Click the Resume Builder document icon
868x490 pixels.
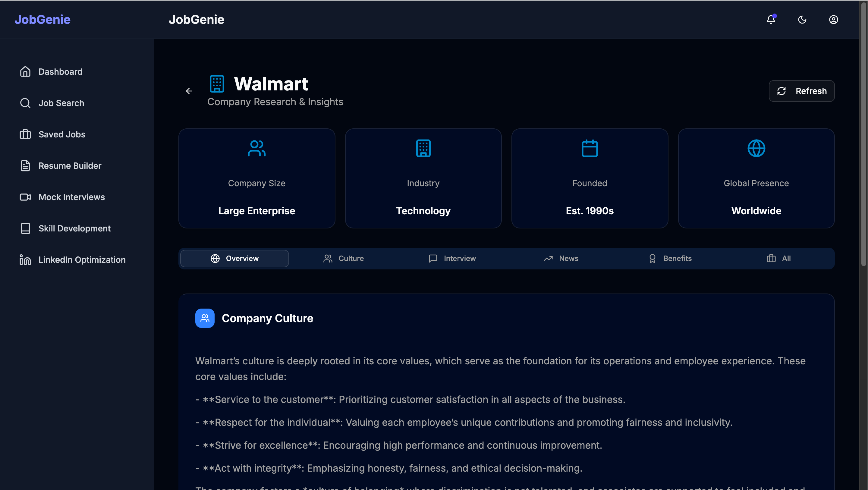25,165
